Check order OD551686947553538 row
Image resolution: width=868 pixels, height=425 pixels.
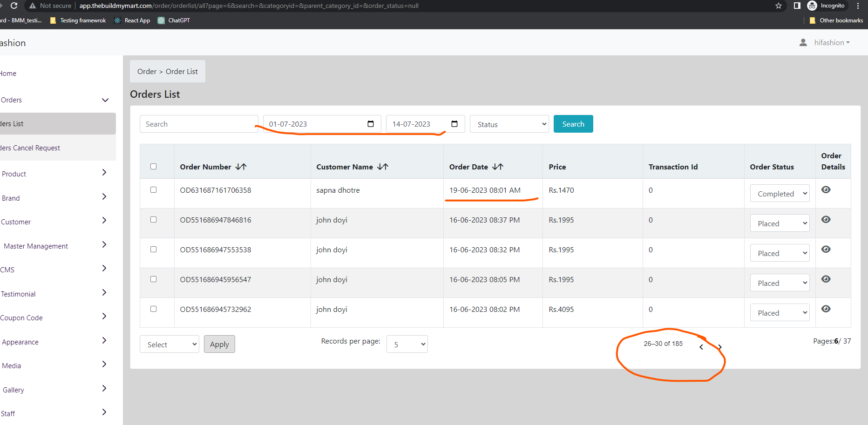153,249
